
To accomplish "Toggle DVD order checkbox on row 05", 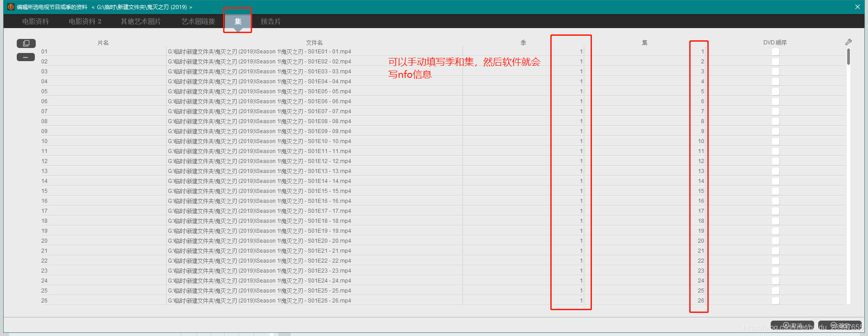I will click(776, 91).
